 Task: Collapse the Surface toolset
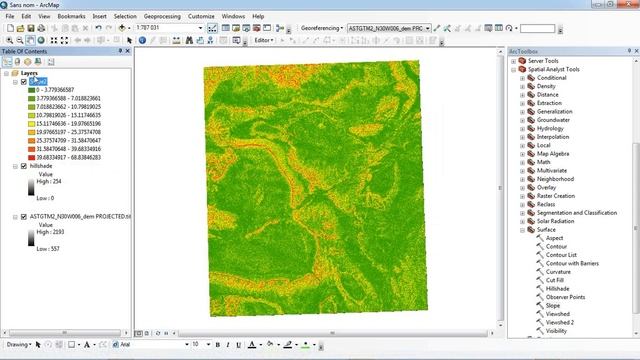click(522, 230)
